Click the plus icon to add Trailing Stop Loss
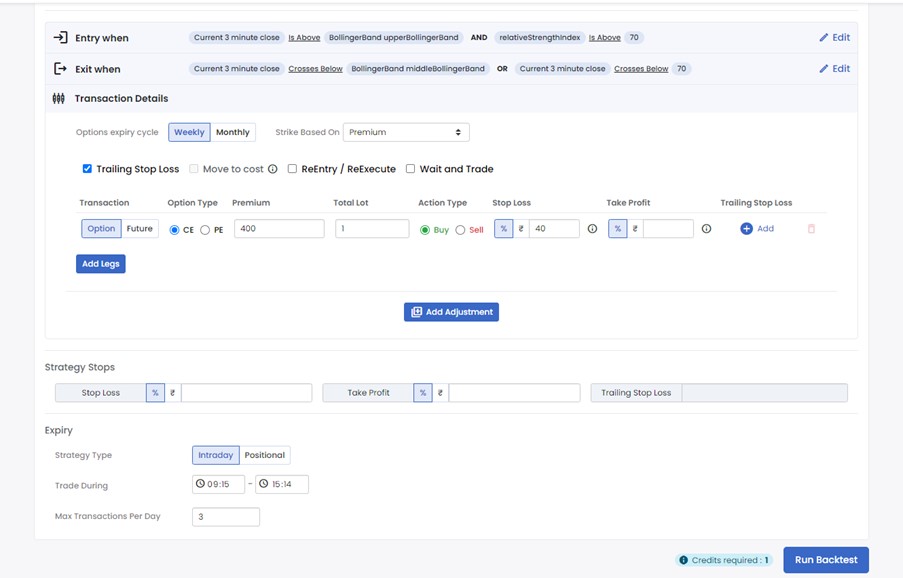 tap(746, 229)
